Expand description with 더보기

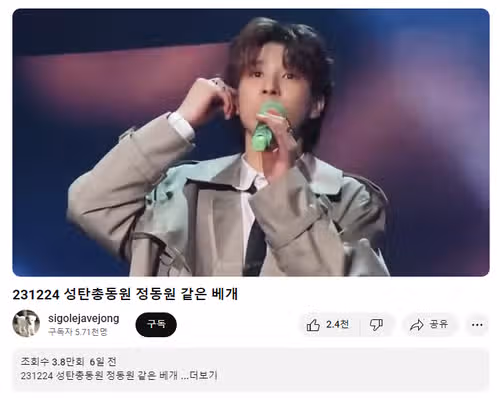coord(203,376)
